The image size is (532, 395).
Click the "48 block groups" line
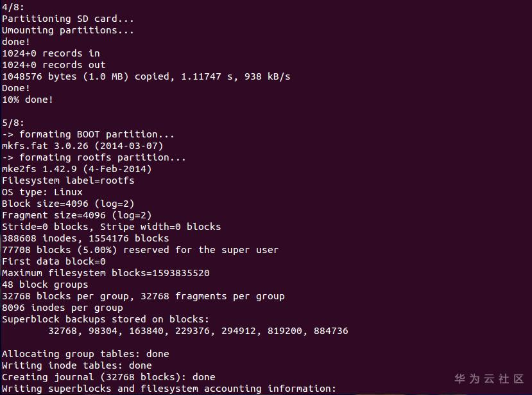(x=45, y=285)
